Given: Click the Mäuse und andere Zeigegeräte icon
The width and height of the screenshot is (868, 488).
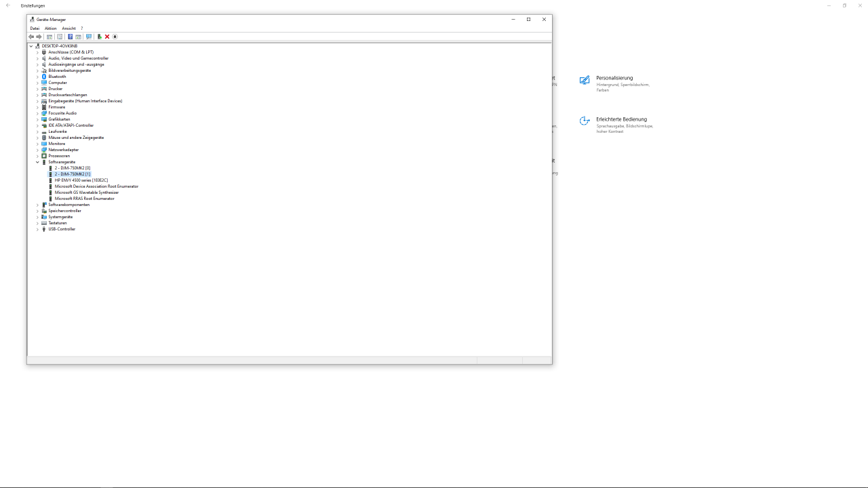Looking at the screenshot, I should 44,138.
